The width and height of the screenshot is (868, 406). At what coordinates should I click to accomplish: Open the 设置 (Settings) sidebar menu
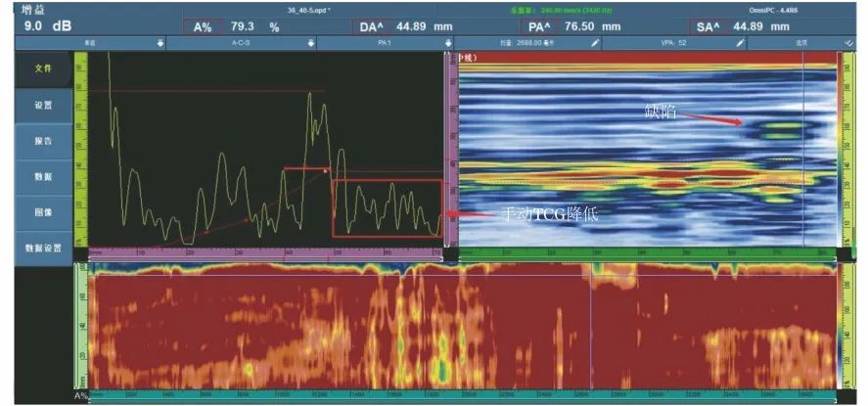click(x=44, y=105)
